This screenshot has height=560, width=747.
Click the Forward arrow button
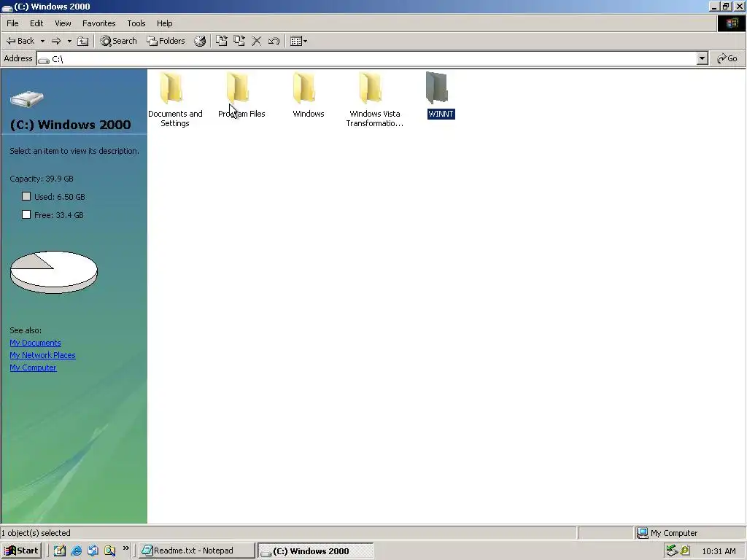56,41
